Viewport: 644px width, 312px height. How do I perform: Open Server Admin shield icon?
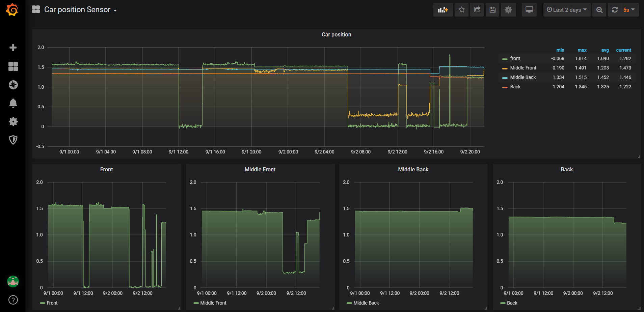[x=13, y=140]
